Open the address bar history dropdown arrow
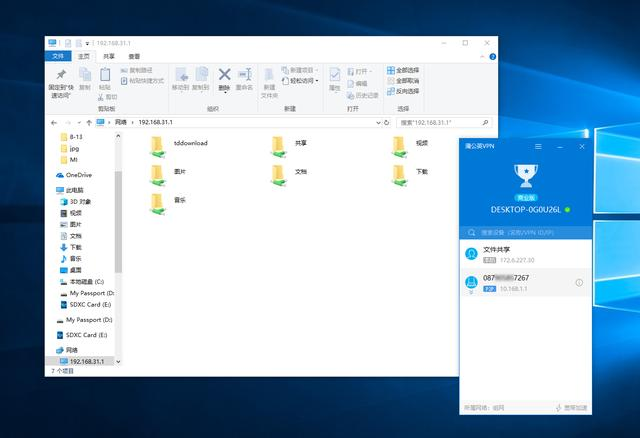This screenshot has height=438, width=640. pos(377,122)
